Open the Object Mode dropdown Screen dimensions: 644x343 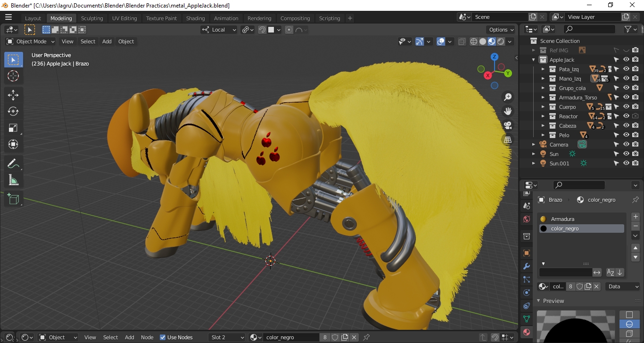[31, 41]
